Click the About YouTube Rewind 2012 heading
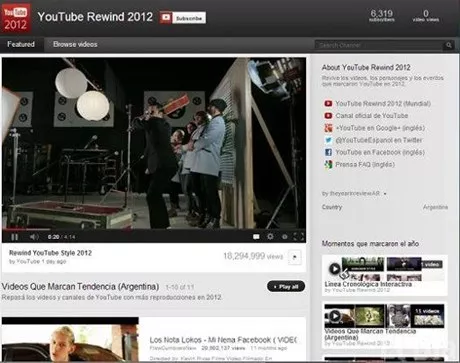 click(366, 67)
